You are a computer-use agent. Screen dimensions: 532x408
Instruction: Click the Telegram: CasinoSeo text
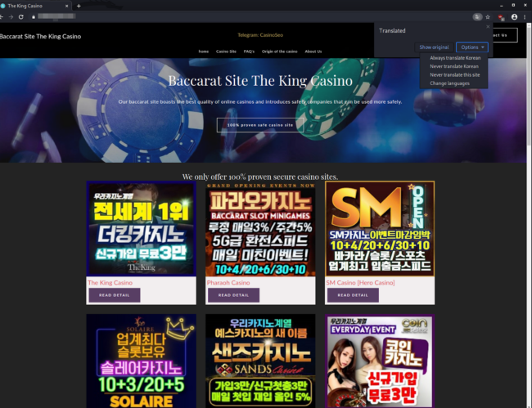pos(260,35)
